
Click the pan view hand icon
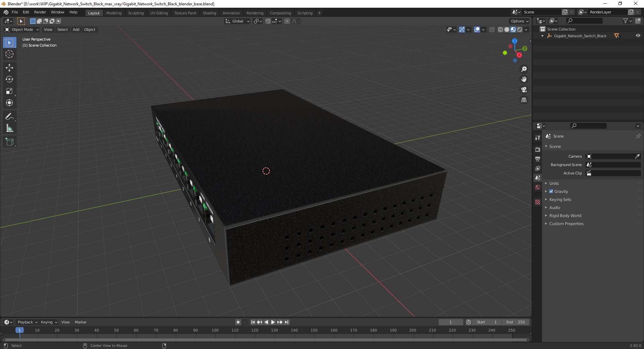[524, 79]
